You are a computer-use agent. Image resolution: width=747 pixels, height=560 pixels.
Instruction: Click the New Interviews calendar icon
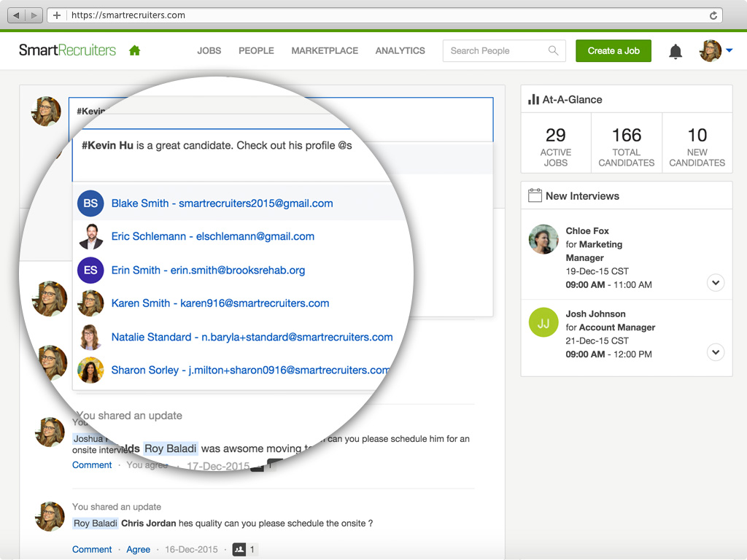coord(535,195)
